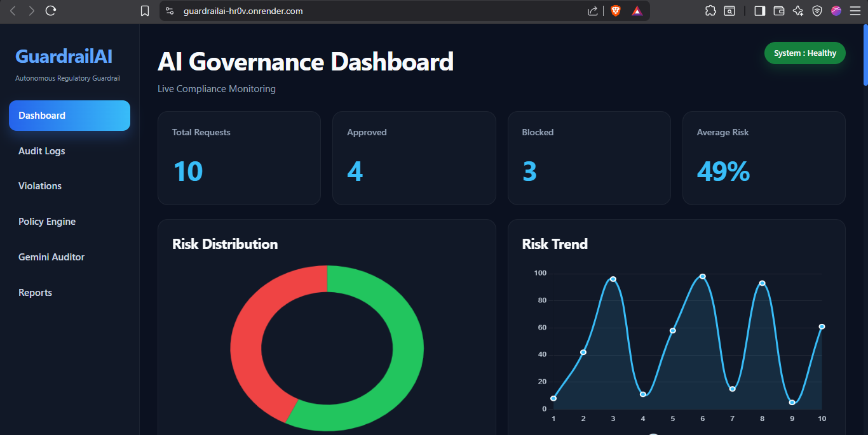Click Risk Trend data point at x-axis 7
The height and width of the screenshot is (435, 868).
tap(732, 389)
